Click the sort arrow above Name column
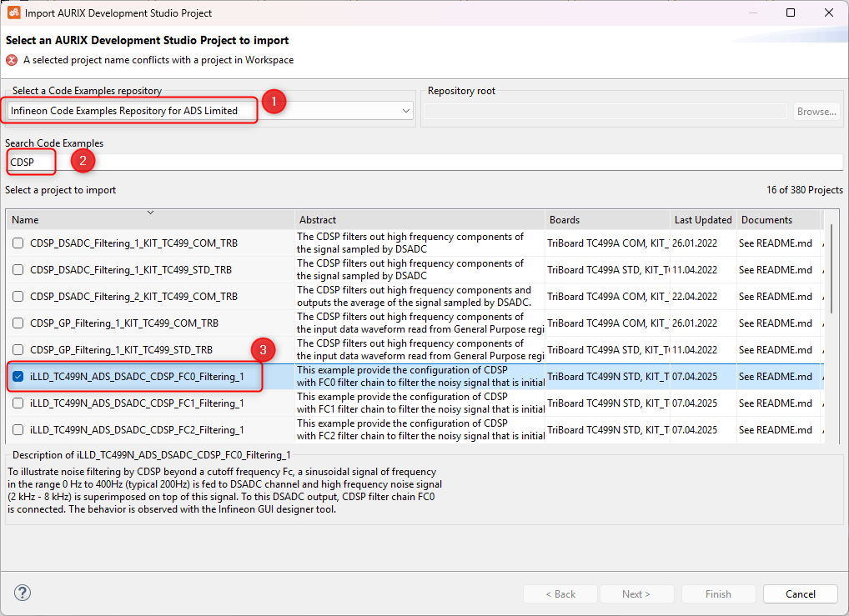The height and width of the screenshot is (616, 849). pos(150,212)
